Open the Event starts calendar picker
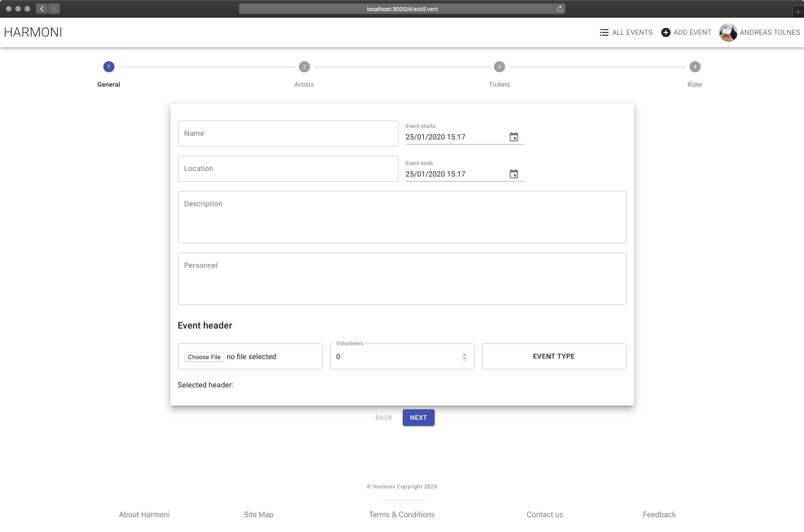Image resolution: width=804 pixels, height=532 pixels. coord(513,137)
